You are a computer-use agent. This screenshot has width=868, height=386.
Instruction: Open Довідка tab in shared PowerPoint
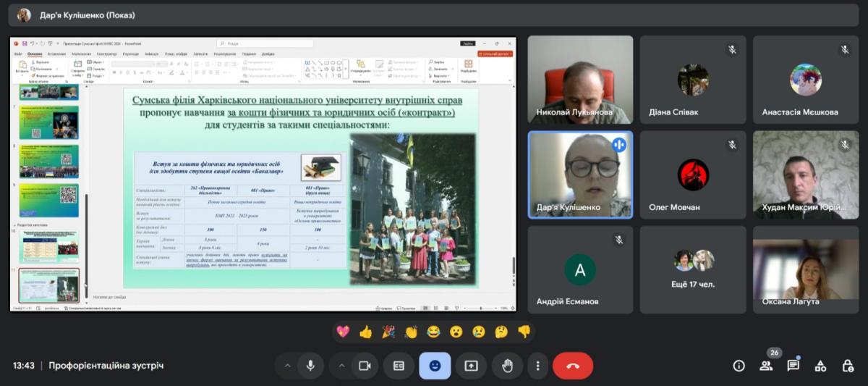tap(268, 54)
